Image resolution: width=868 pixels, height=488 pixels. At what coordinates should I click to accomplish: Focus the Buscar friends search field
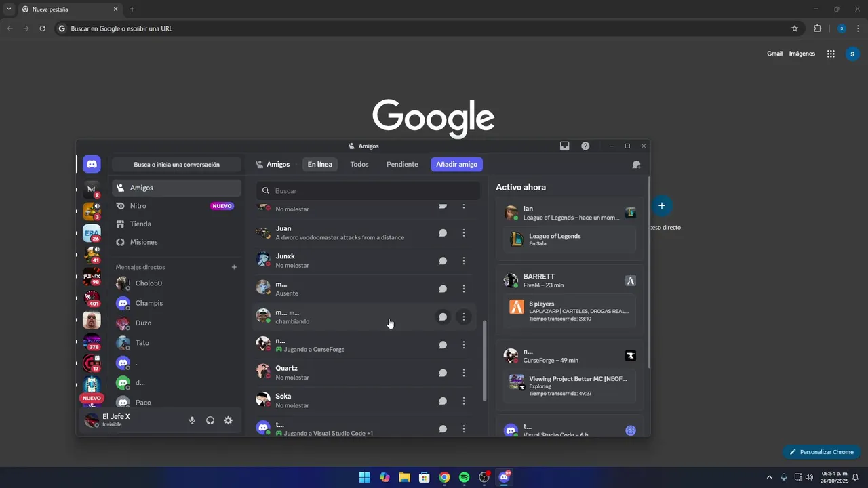click(x=368, y=191)
